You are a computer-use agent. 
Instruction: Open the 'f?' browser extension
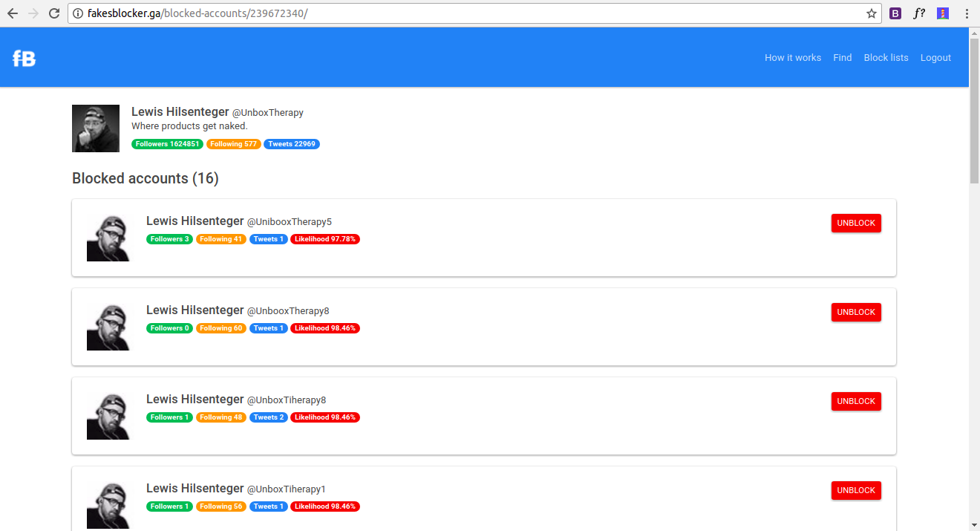pyautogui.click(x=919, y=13)
